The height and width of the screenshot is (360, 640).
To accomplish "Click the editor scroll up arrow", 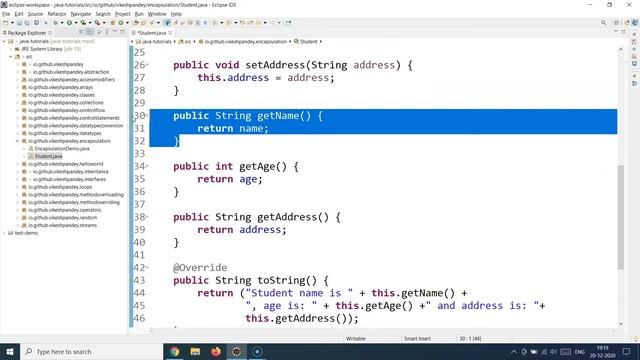I will tap(620, 49).
